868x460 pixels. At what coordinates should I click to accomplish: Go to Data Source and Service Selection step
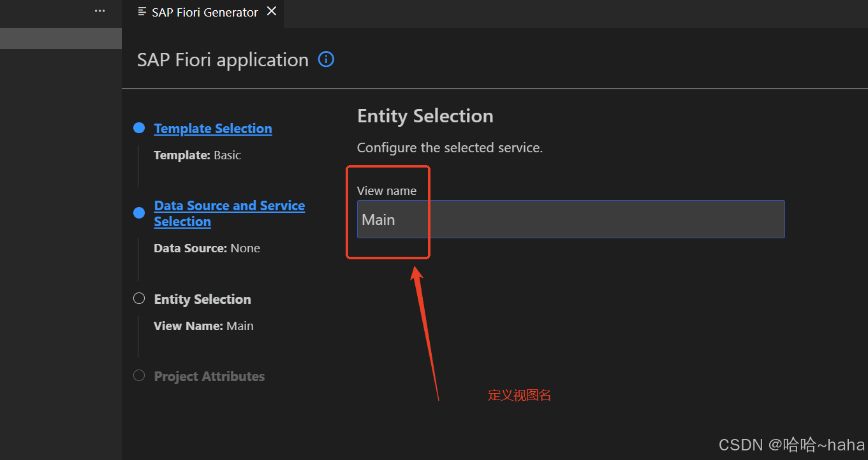(230, 213)
